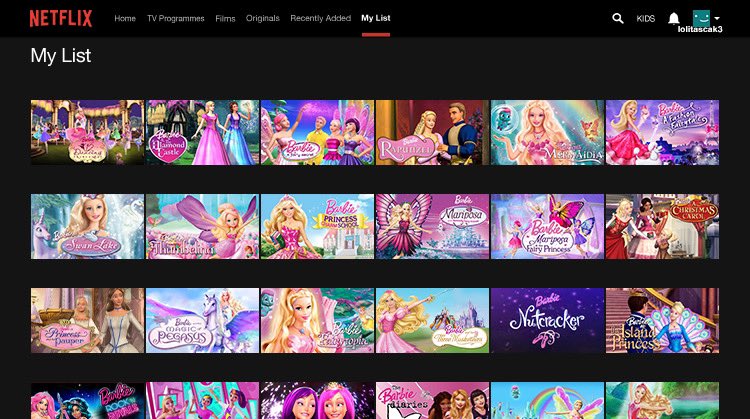
Task: Open the search magnifier icon
Action: [x=618, y=18]
